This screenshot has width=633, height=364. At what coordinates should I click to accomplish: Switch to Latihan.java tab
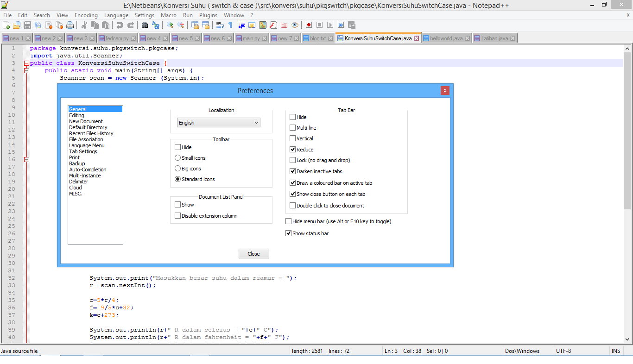[x=494, y=38]
